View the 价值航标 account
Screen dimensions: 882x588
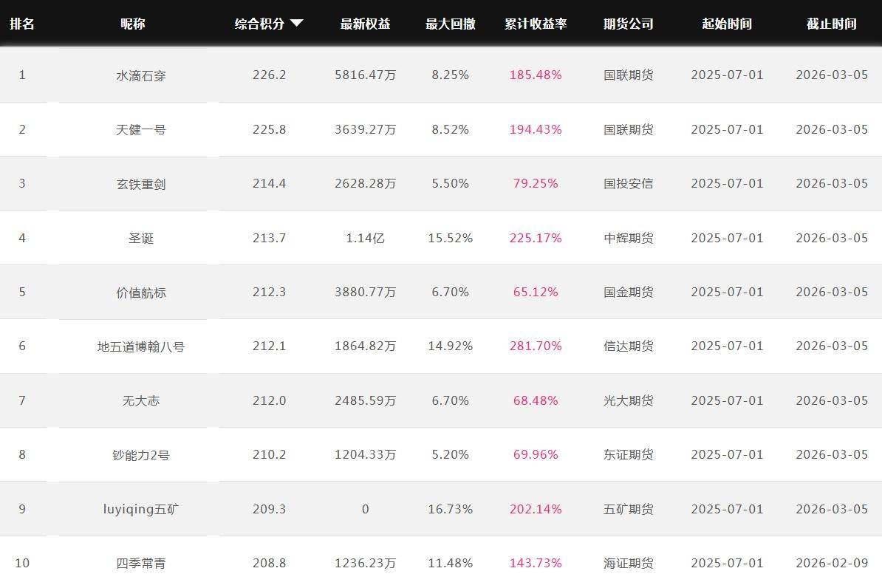point(141,292)
